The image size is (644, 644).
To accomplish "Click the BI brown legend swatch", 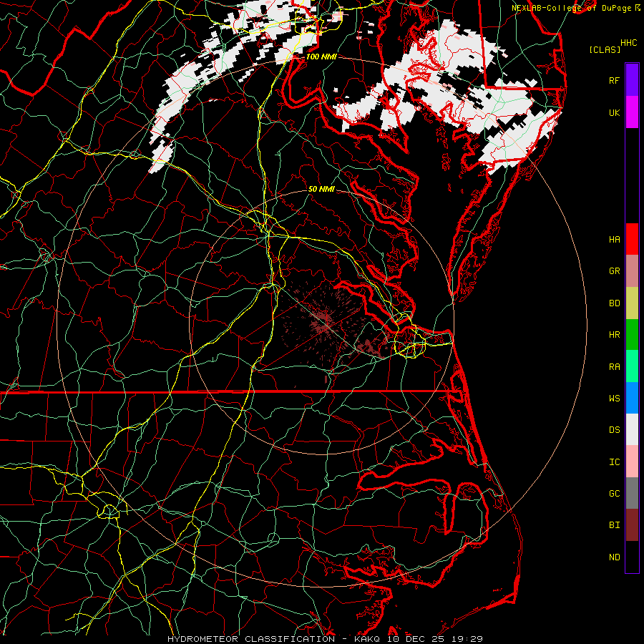I will pyautogui.click(x=632, y=525).
